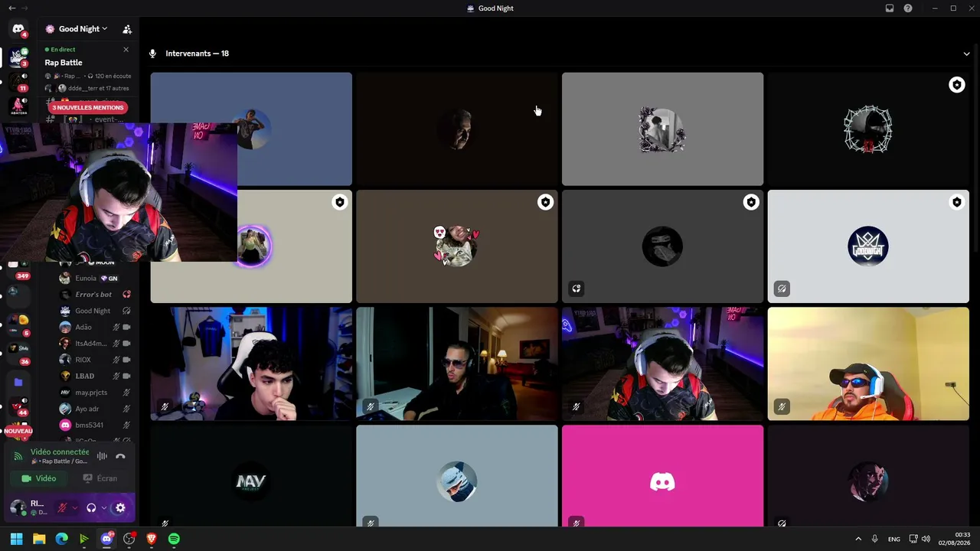Open the server with the 5 badge
Viewport: 980px width, 551px height.
point(18,324)
